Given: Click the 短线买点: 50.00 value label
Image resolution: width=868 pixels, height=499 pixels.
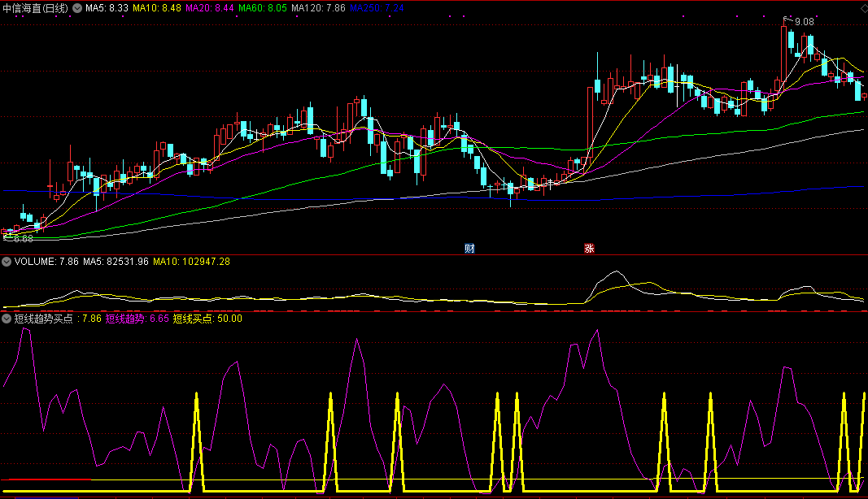Looking at the screenshot, I should pos(207,319).
